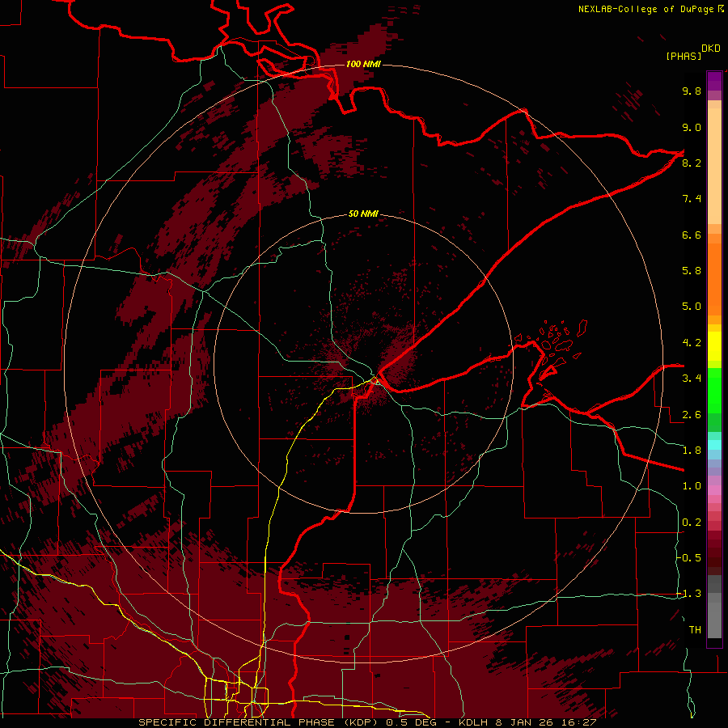This screenshot has height=728, width=728.
Task: Pick the bright green segment of the color bar
Action: pyautogui.click(x=714, y=391)
